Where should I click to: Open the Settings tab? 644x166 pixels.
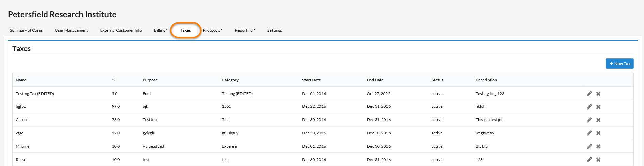pos(275,30)
